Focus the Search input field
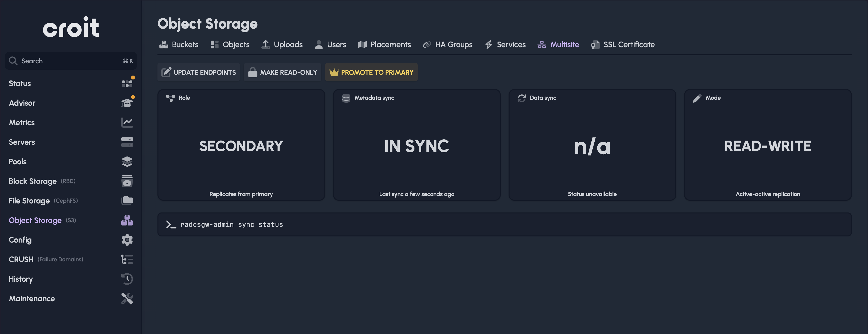The width and height of the screenshot is (868, 334). pyautogui.click(x=71, y=61)
